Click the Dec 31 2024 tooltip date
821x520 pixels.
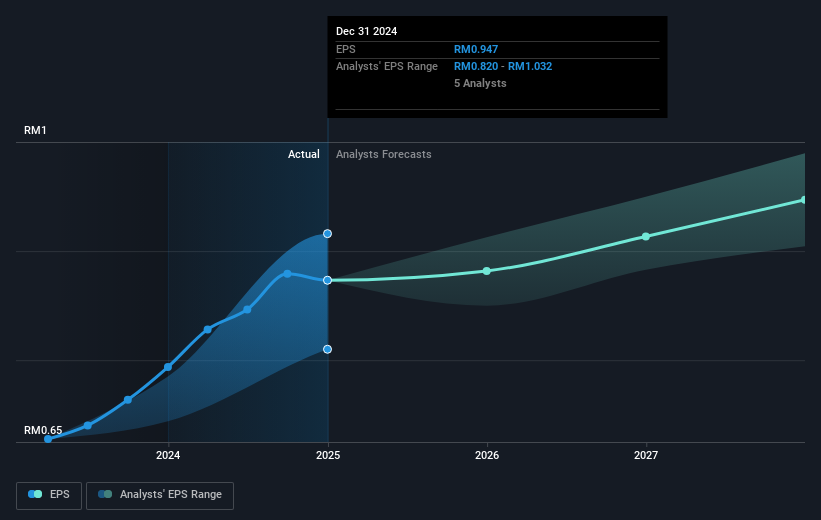pos(367,31)
